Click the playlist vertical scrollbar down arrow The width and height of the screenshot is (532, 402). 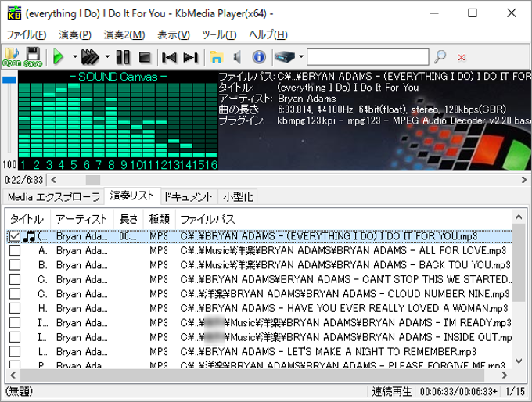coord(519,361)
